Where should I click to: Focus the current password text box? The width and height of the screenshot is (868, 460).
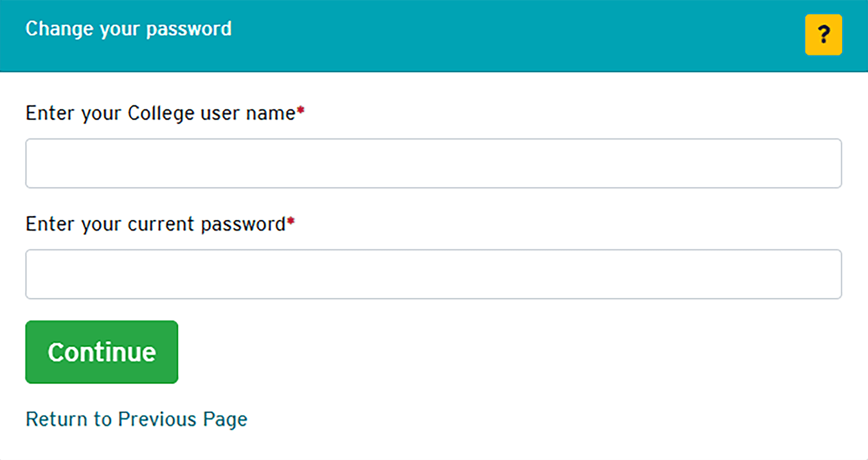(433, 274)
